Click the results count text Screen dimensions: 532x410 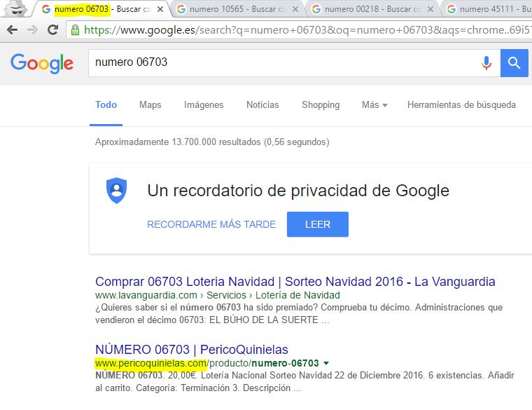coord(212,142)
